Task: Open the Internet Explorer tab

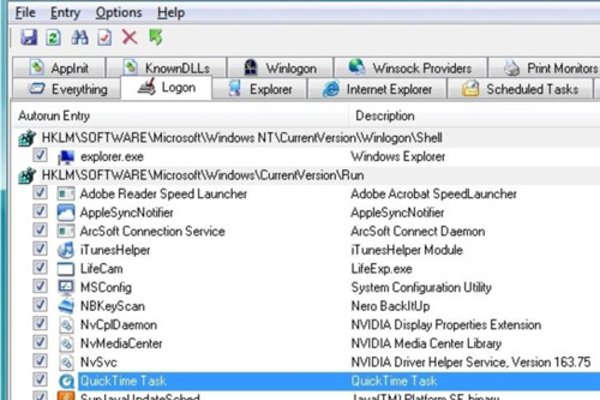Action: (377, 89)
